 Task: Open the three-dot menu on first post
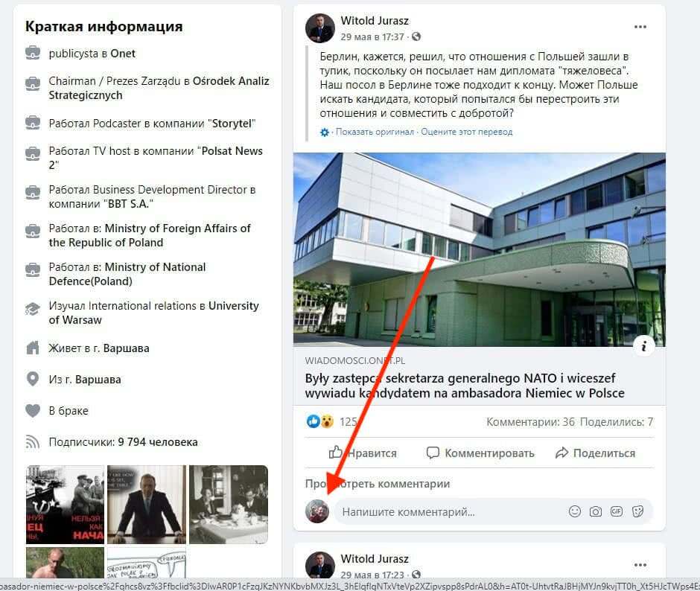pos(640,27)
